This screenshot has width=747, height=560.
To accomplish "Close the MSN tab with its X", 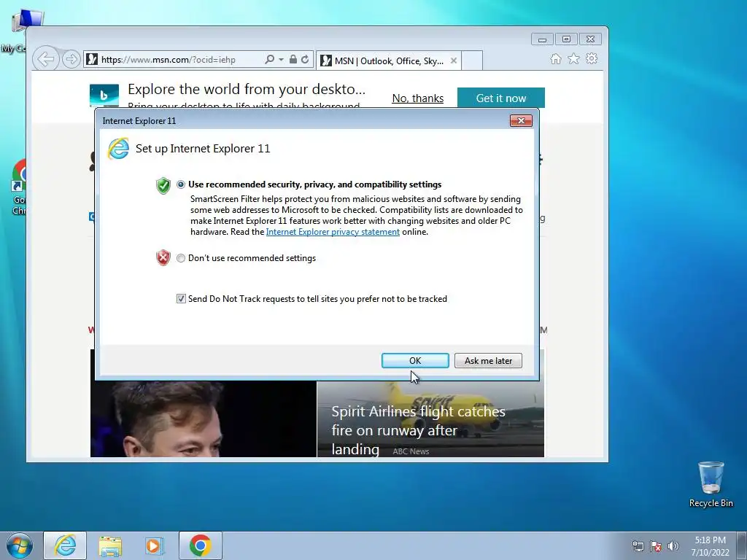I will 454,61.
